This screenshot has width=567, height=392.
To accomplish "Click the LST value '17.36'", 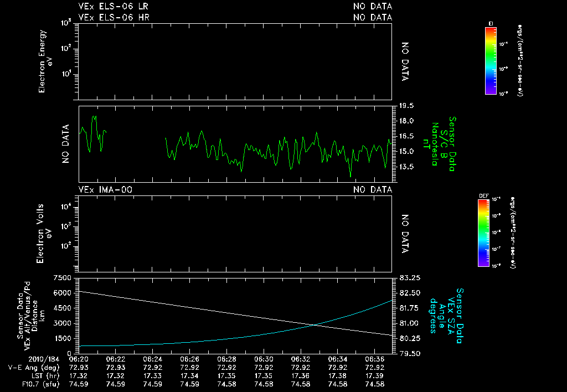I will (301, 376).
